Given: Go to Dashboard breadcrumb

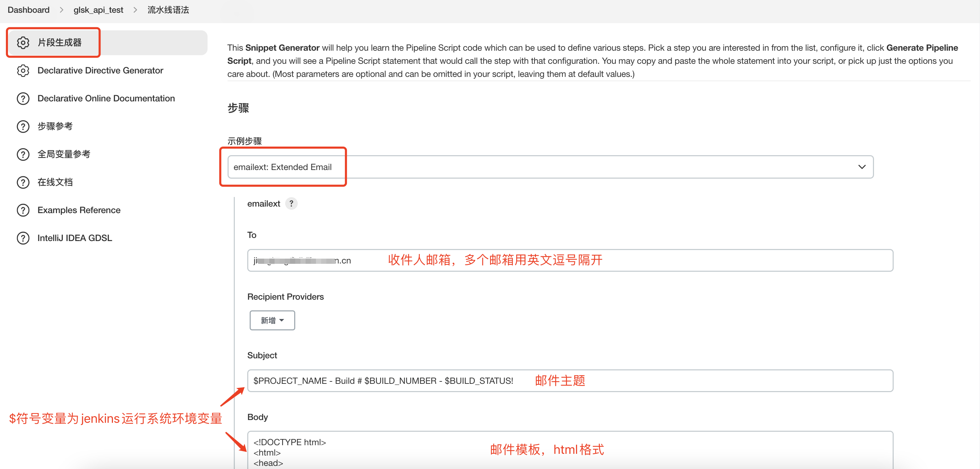Looking at the screenshot, I should pos(29,10).
